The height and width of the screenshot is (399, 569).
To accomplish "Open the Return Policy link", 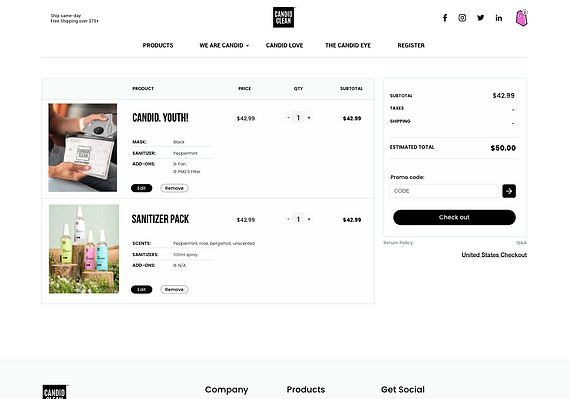I will 398,243.
